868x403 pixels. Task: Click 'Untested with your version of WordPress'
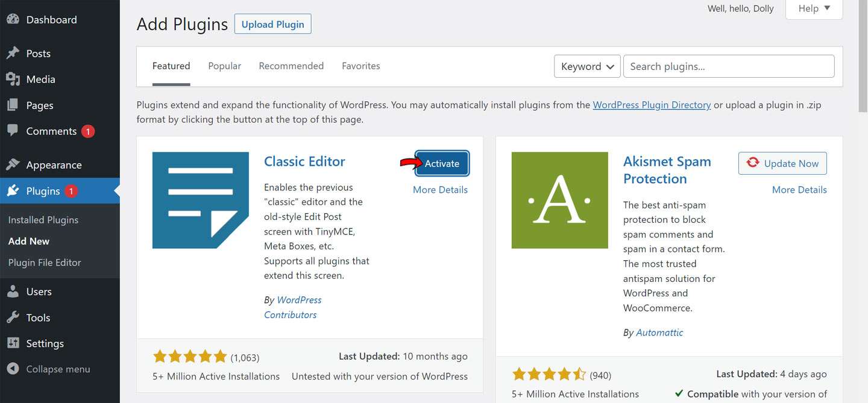[380, 376]
